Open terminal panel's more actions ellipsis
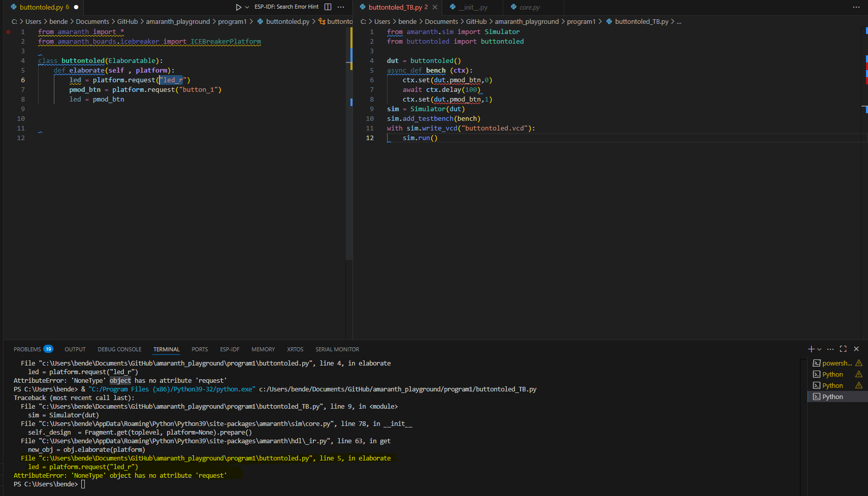This screenshot has height=496, width=868. click(x=830, y=349)
